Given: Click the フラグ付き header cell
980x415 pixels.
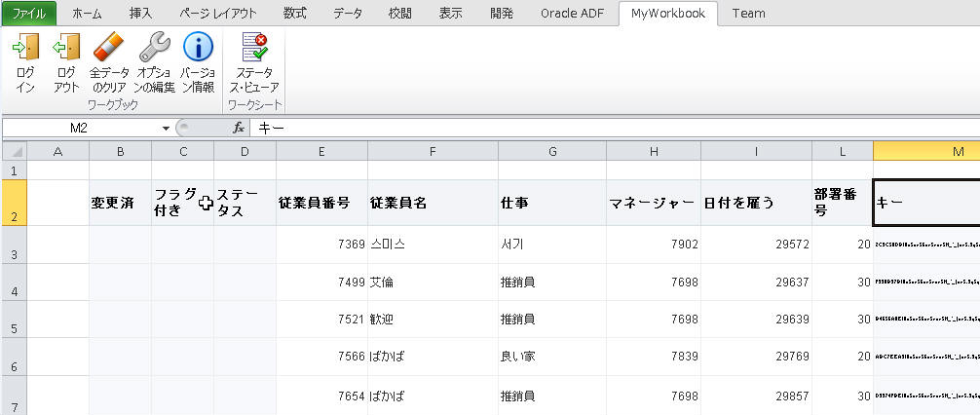Looking at the screenshot, I should coord(182,203).
